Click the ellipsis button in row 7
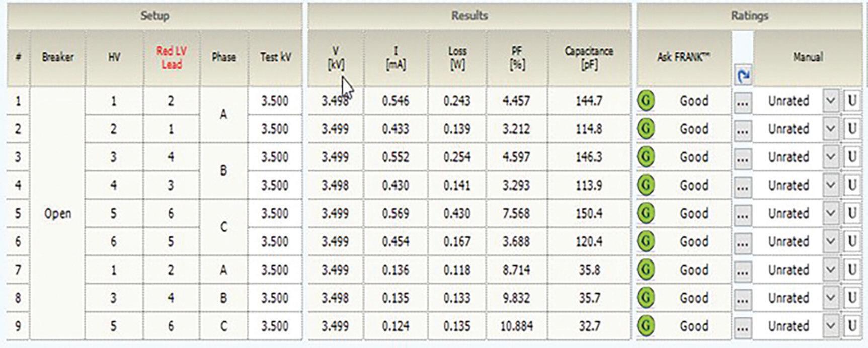This screenshot has width=868, height=348. [743, 270]
